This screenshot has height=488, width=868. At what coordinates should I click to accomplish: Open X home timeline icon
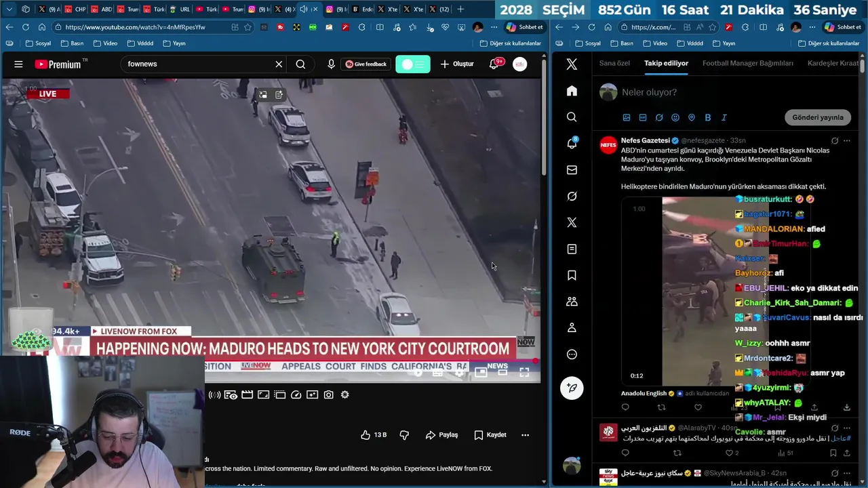pos(572,91)
